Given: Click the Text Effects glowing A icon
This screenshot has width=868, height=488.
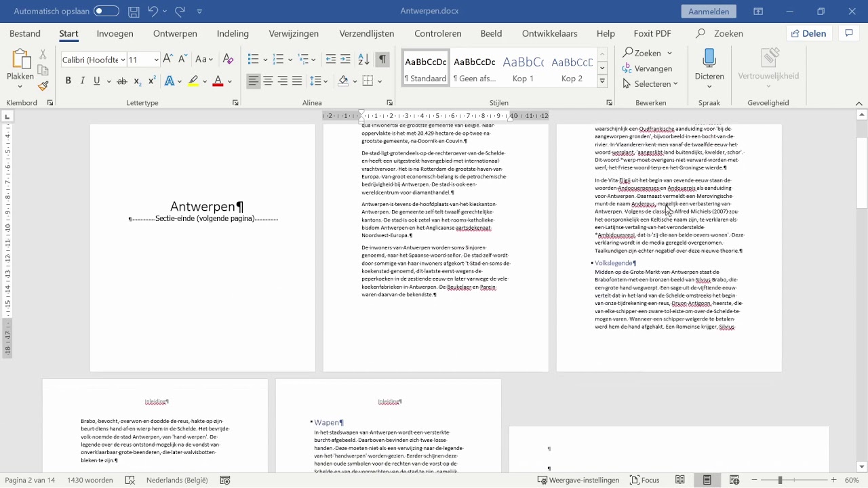Looking at the screenshot, I should tap(169, 81).
